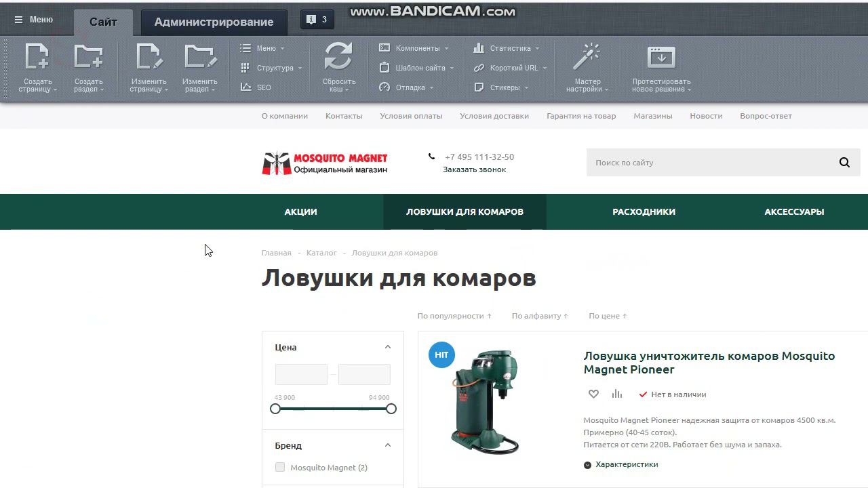Sort products По популярности

tap(454, 316)
